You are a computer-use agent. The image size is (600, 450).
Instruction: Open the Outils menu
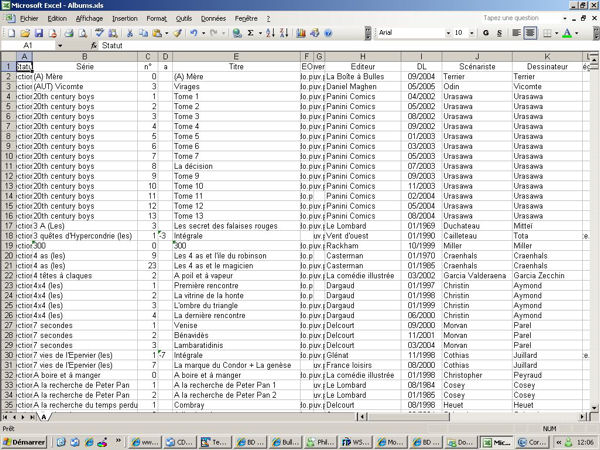184,18
